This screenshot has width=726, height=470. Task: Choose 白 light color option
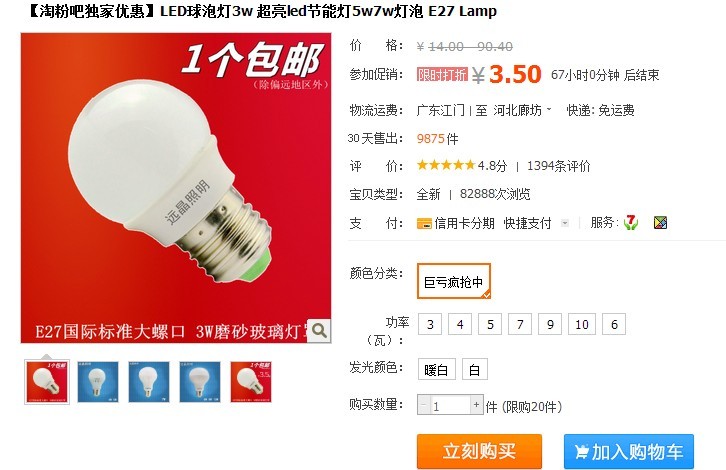click(475, 370)
